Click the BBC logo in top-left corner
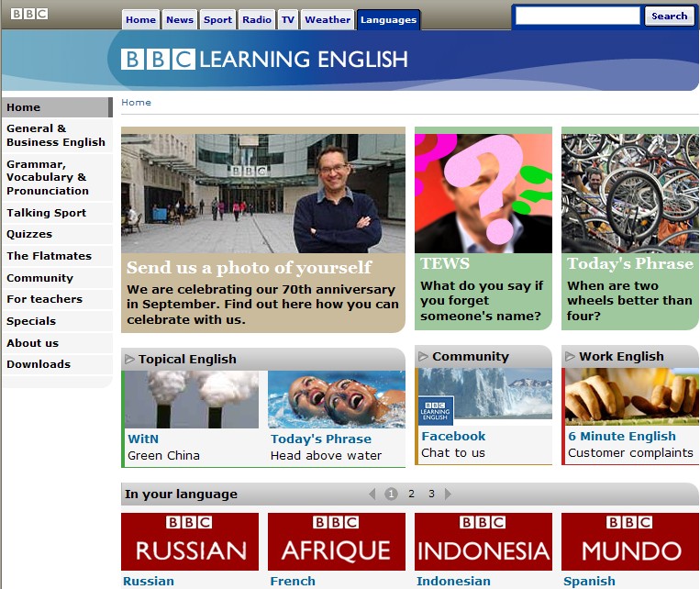This screenshot has height=589, width=700. pos(29,14)
